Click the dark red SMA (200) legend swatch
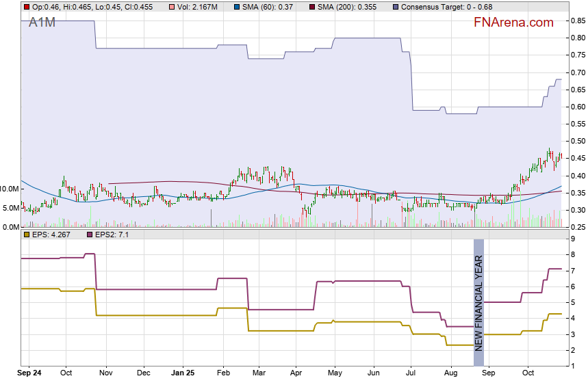The width and height of the screenshot is (588, 387). coord(311,7)
